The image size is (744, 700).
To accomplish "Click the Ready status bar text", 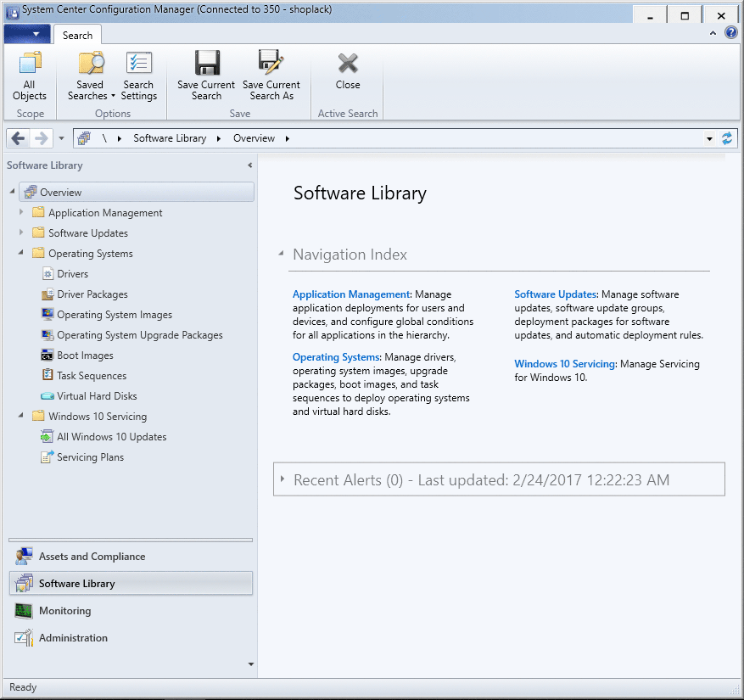I will pos(23,687).
